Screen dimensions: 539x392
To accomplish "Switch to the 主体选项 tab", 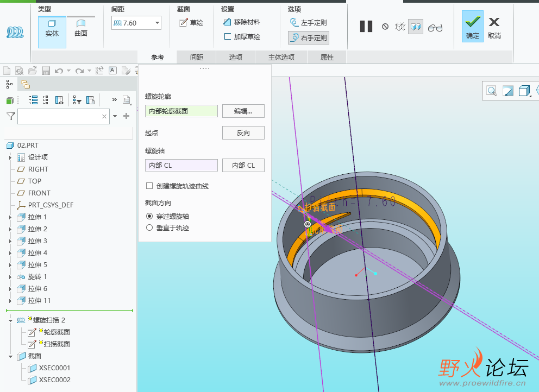I will point(281,58).
